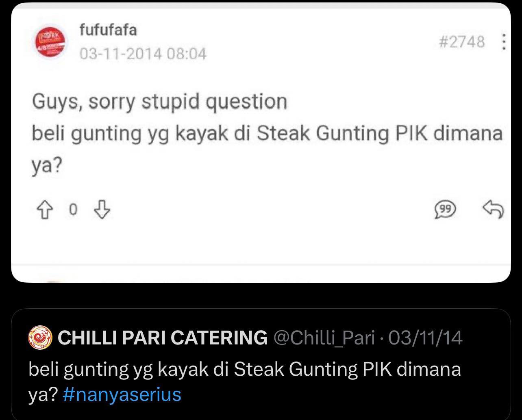Open the white forum screenshot image
Image resolution: width=522 pixels, height=420 pixels.
pos(261,142)
